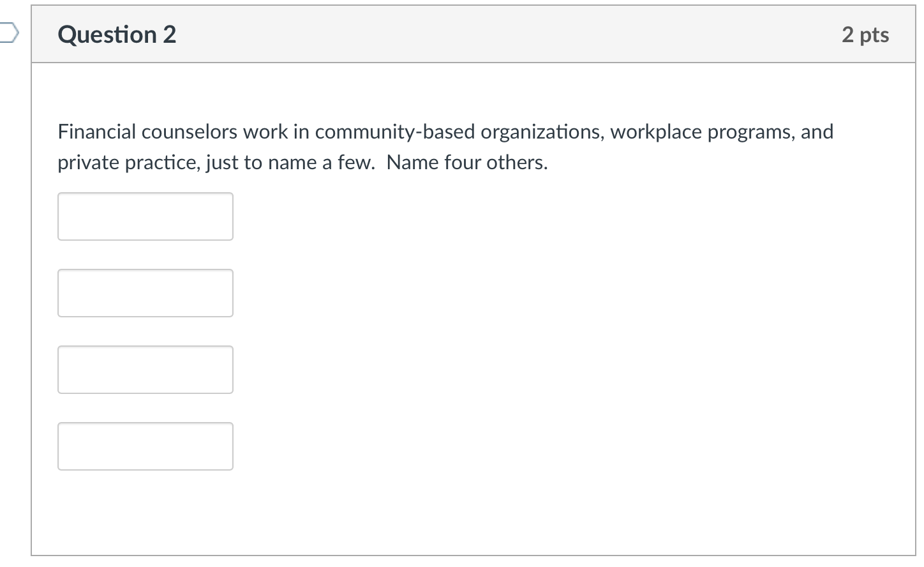This screenshot has width=924, height=567.
Task: Click the word 'pts' in header
Action: coord(874,34)
